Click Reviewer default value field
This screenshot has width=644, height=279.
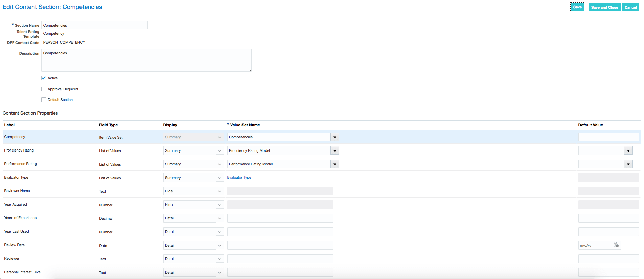tap(608, 259)
